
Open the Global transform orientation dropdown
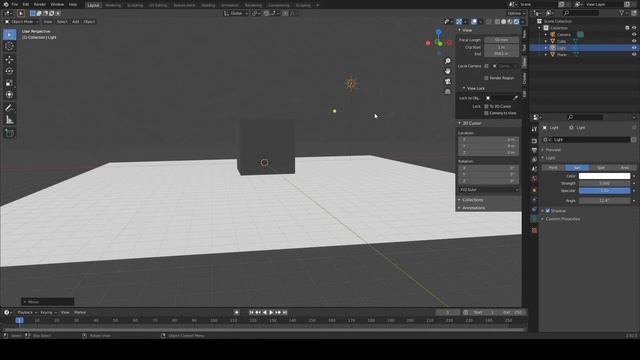pos(236,13)
